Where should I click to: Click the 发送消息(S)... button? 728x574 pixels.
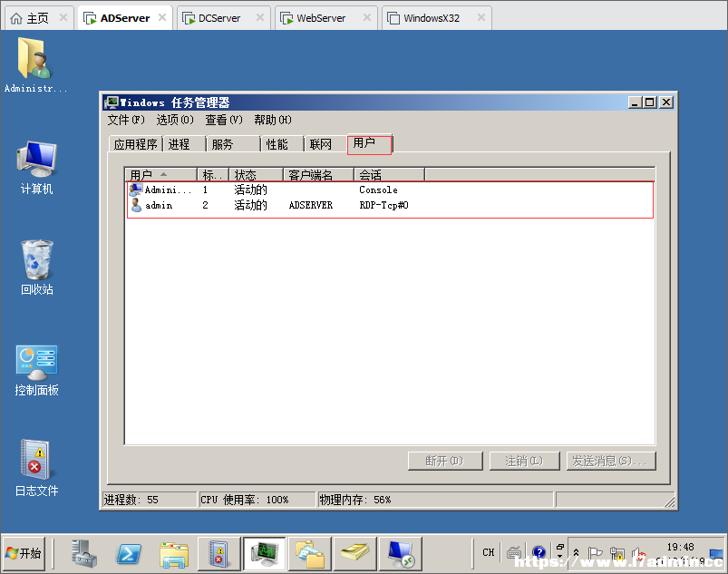[611, 461]
